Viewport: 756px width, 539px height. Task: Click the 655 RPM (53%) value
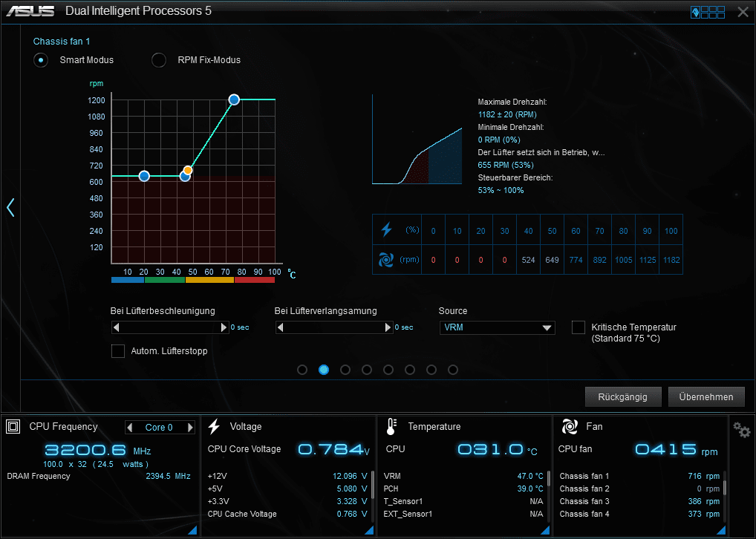click(x=506, y=165)
